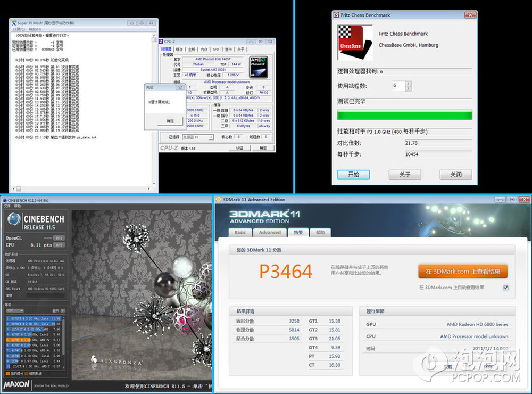Click the MAXON logo in CINEBENCH
Viewport: 532px width, 394px height.
16,384
